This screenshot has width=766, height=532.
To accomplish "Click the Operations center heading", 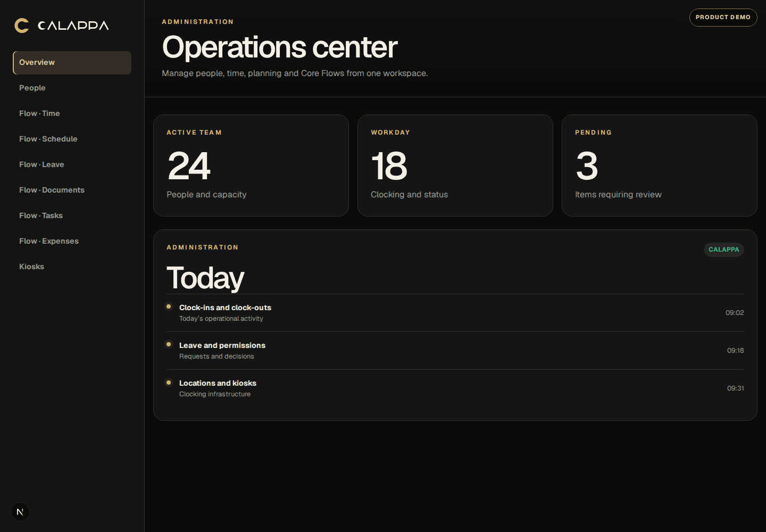I will point(280,47).
